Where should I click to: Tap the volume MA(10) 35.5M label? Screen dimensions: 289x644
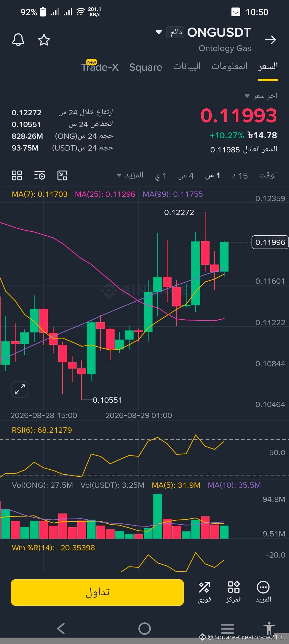(234, 485)
